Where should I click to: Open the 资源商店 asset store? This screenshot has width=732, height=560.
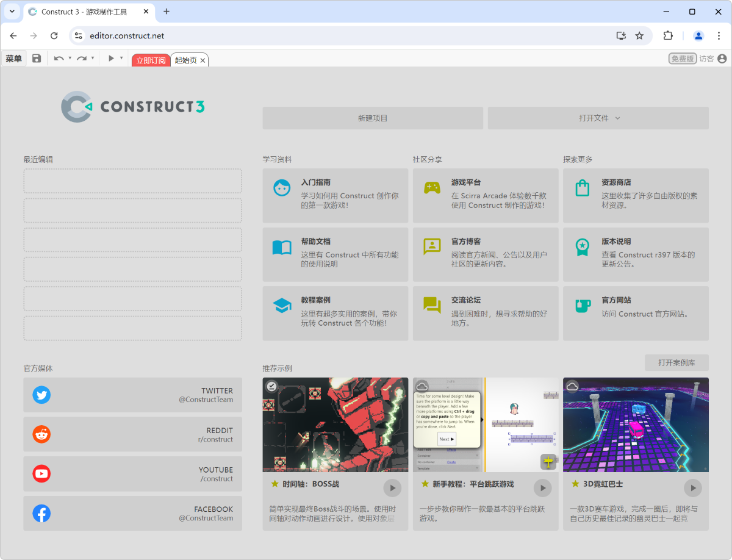coord(636,196)
